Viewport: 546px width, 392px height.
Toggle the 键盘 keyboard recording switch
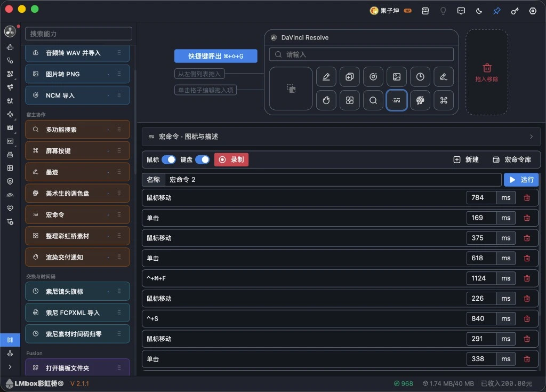tap(202, 159)
